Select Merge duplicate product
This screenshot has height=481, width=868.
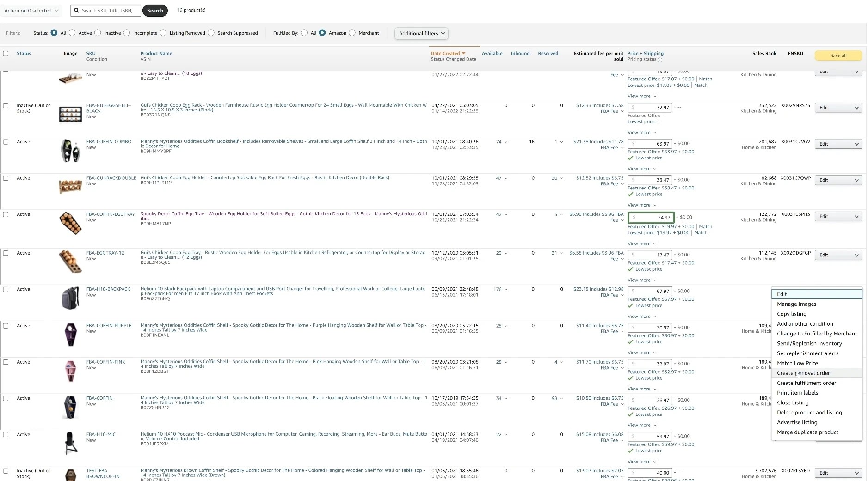[x=817, y=432]
